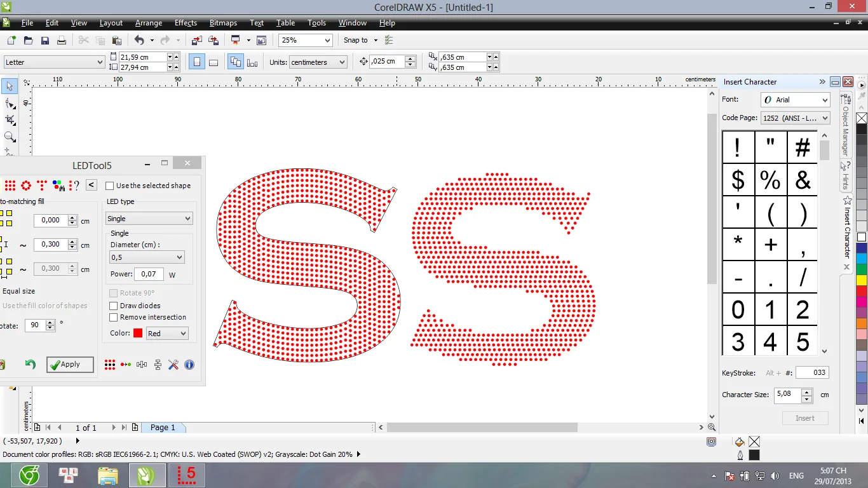This screenshot has height=488, width=868.
Task: Open the Application launcher icon
Action: pos(236,40)
